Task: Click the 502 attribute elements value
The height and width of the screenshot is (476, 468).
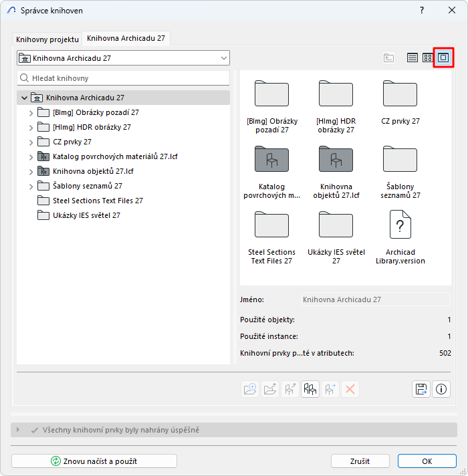Action: [x=445, y=353]
